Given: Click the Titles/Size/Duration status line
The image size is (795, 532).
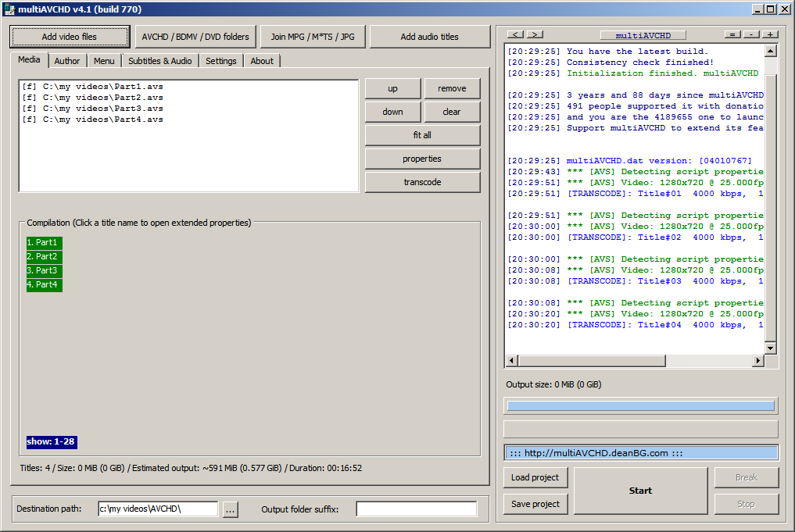Looking at the screenshot, I should [192, 468].
